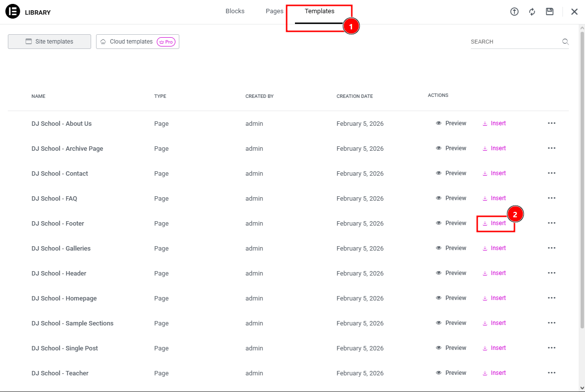Insert the DJ School - Sample Sections template

pyautogui.click(x=494, y=323)
